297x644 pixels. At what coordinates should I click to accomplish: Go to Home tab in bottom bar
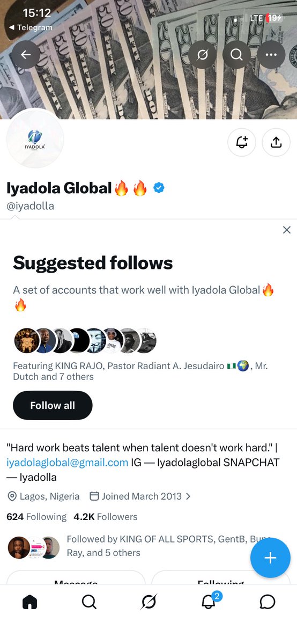click(x=30, y=603)
